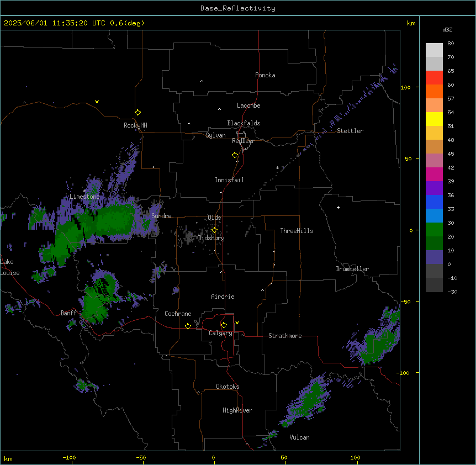This screenshot has width=476, height=465.
Task: Click the Vulcan town label
Action: coord(299,437)
